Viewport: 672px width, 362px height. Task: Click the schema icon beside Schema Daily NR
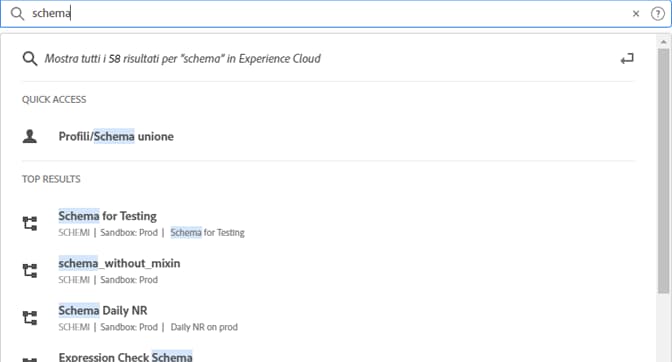coord(30,318)
